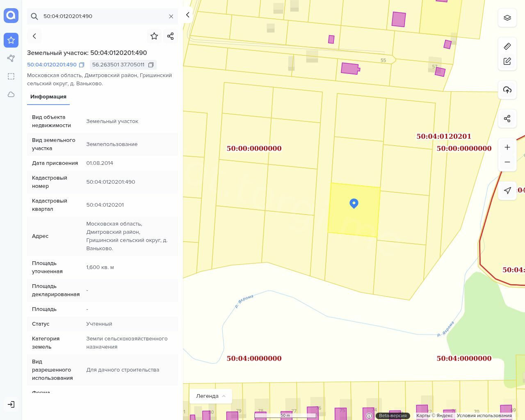The width and height of the screenshot is (525, 420).
Task: Zoom in the map
Action: click(x=507, y=147)
